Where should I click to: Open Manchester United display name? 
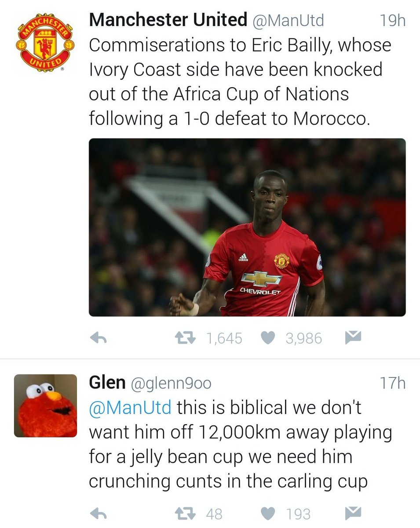pos(168,20)
